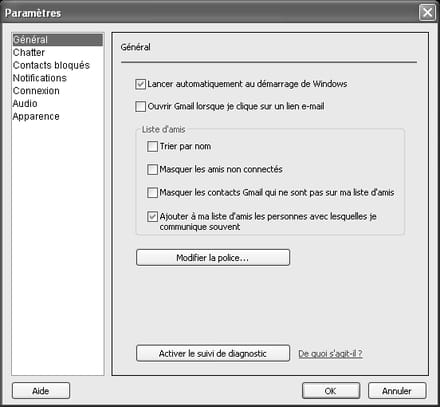Click the Modifier la police button
This screenshot has width=440, height=407.
213,258
